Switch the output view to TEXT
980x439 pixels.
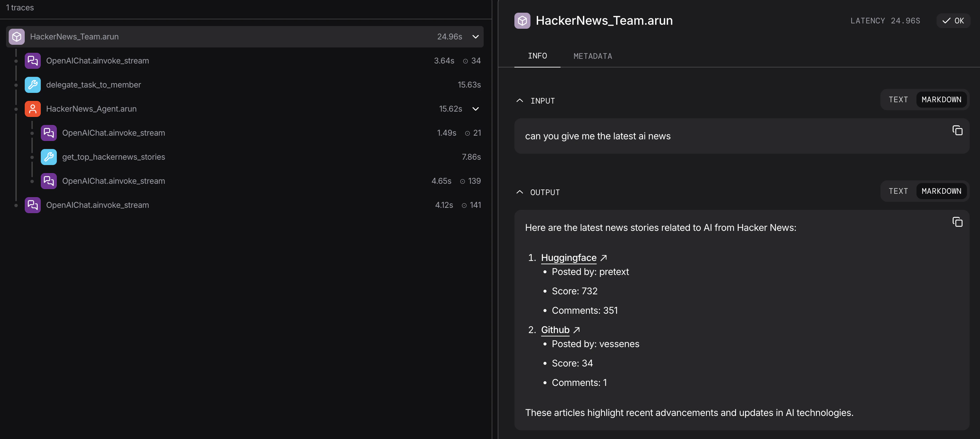click(x=898, y=191)
